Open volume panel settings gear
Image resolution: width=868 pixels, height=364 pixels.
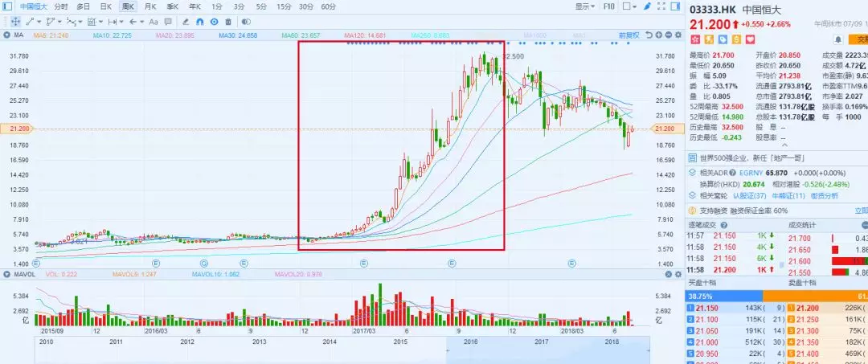coord(678,274)
